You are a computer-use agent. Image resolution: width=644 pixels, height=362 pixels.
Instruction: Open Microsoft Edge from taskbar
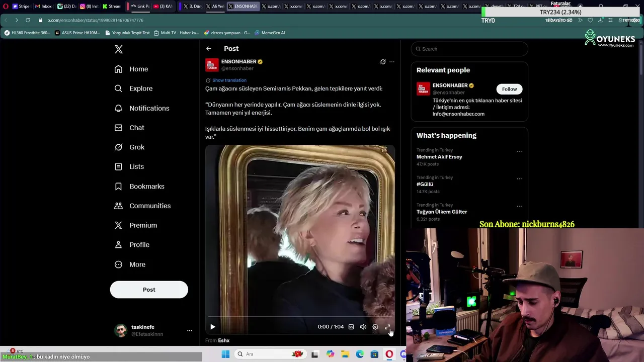(360, 354)
